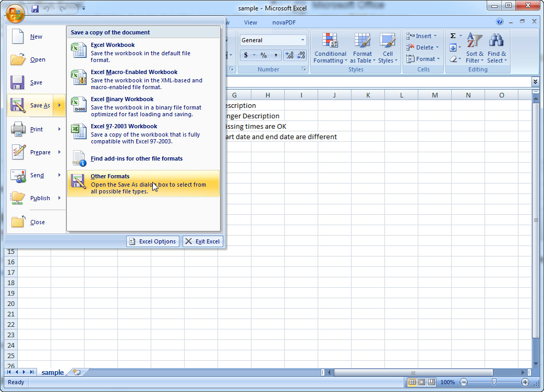
Task: Select row 20 header
Action: coord(11,303)
